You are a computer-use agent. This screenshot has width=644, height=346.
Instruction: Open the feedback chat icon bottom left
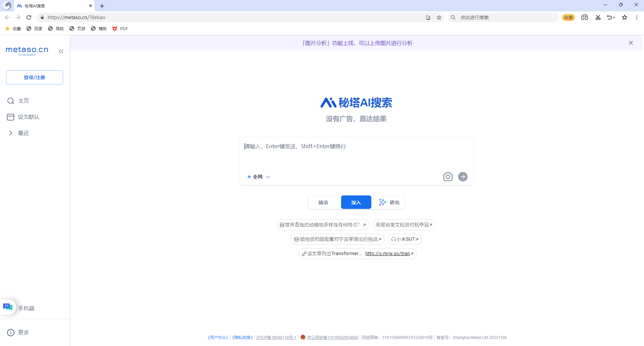[x=7, y=307]
